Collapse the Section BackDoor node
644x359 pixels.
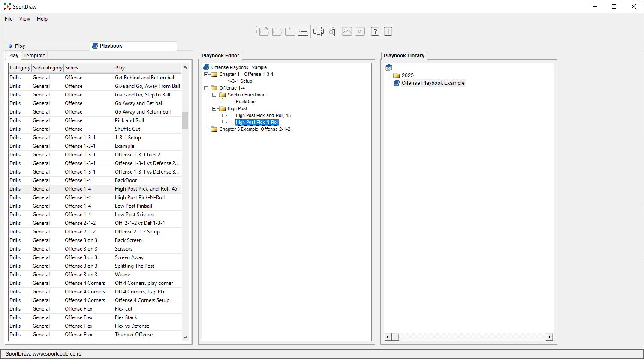coord(214,95)
